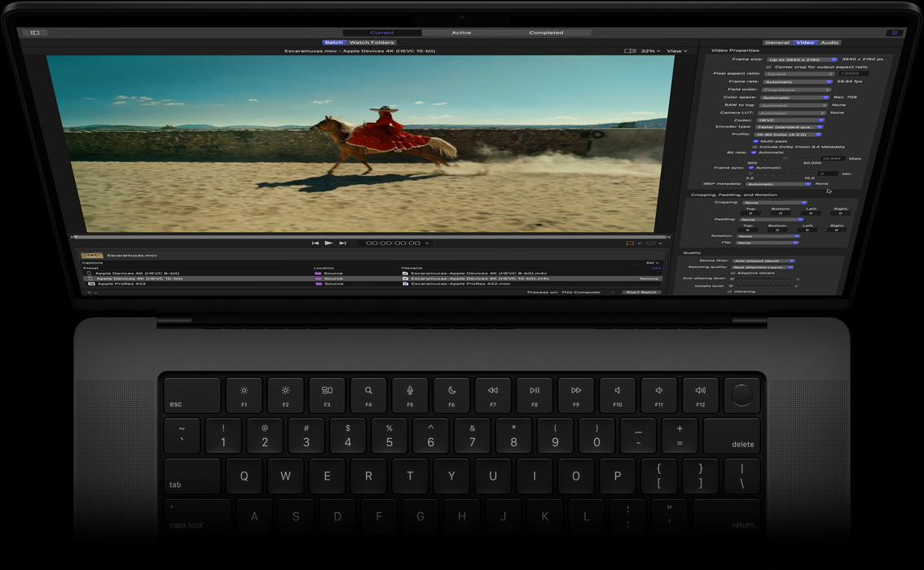Viewport: 924px width, 570px height.
Task: Open the Frame rate dropdown
Action: tap(797, 82)
